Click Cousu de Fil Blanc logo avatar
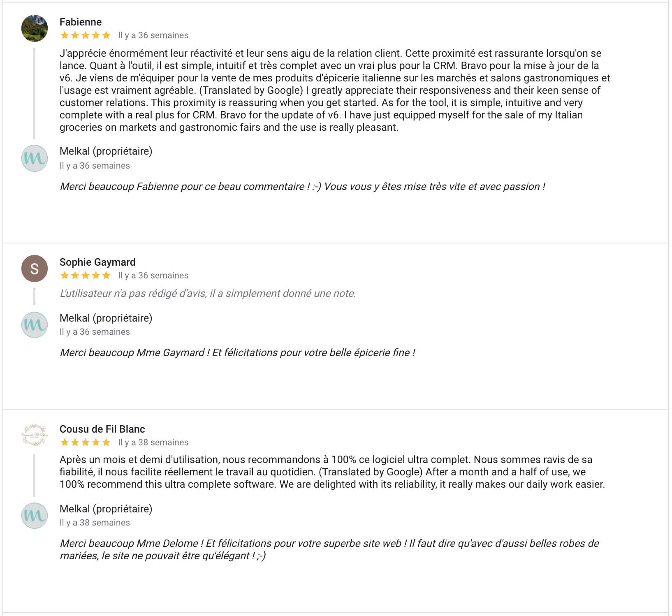This screenshot has width=672, height=616. tap(35, 435)
